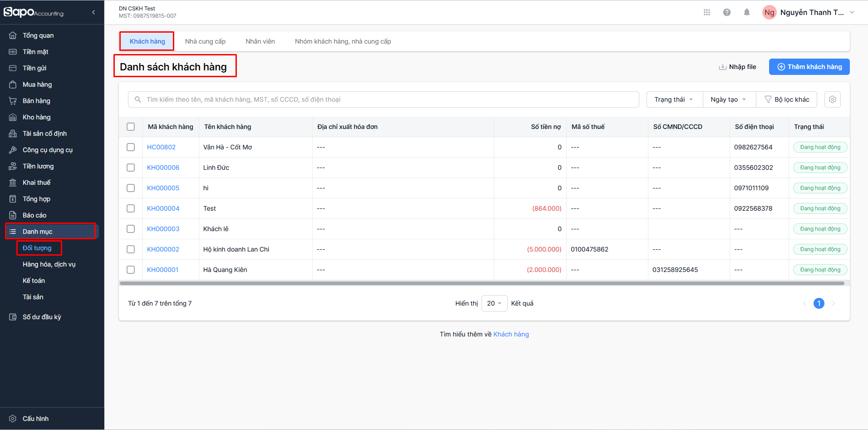Collapse the sidebar with the chevron icon

(93, 12)
